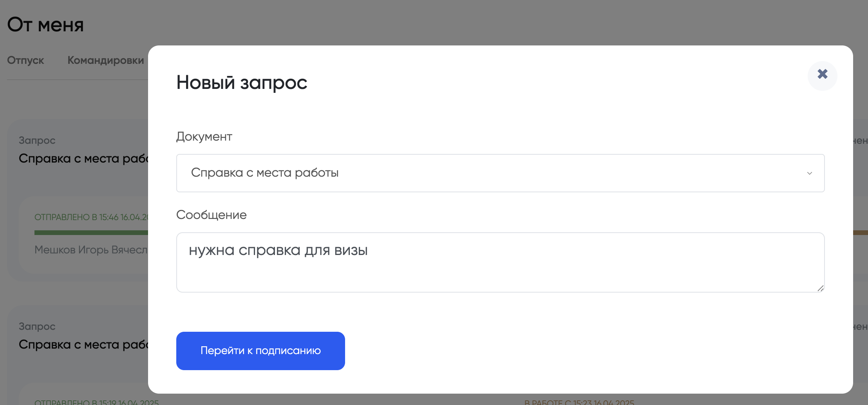Click the Отправлено в 15:19 status text
The image size is (868, 405).
pos(96,402)
